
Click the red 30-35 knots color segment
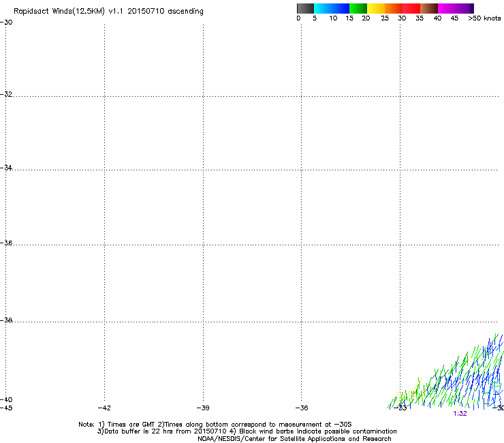pos(411,8)
